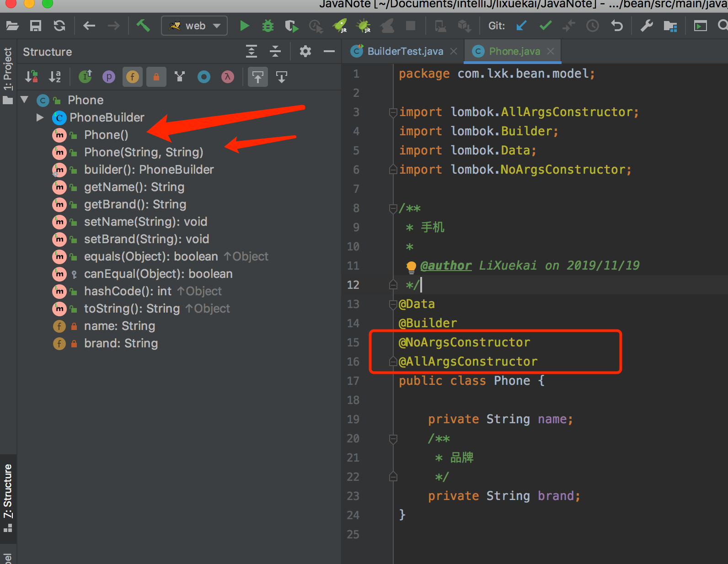Viewport: 728px width, 564px height.
Task: Close the BuilderTest.java tab
Action: pyautogui.click(x=454, y=51)
